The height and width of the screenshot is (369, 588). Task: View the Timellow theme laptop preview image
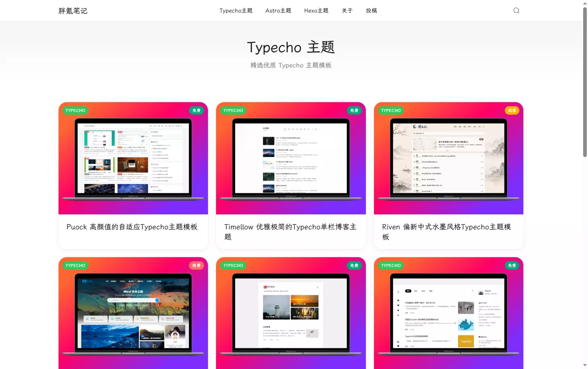[x=291, y=158]
